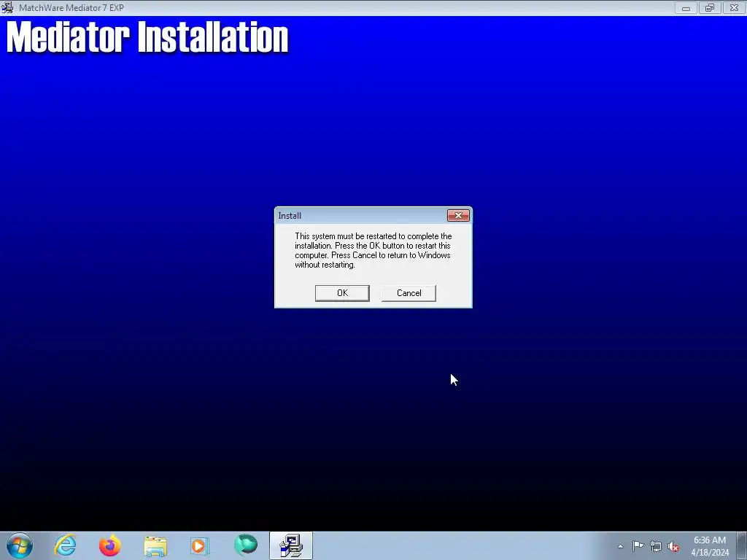Close the Install dialog with X
Image resolution: width=747 pixels, height=560 pixels.
458,216
